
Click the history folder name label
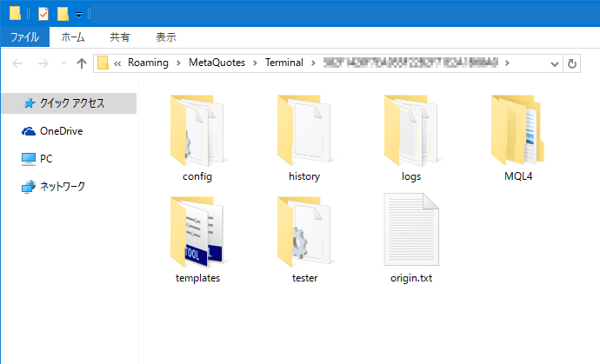(304, 176)
